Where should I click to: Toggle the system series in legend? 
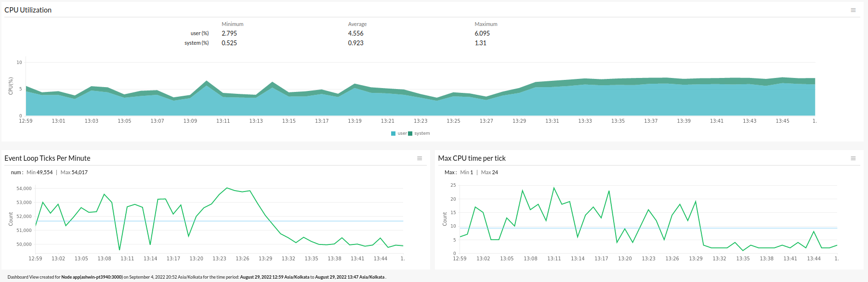tap(422, 133)
